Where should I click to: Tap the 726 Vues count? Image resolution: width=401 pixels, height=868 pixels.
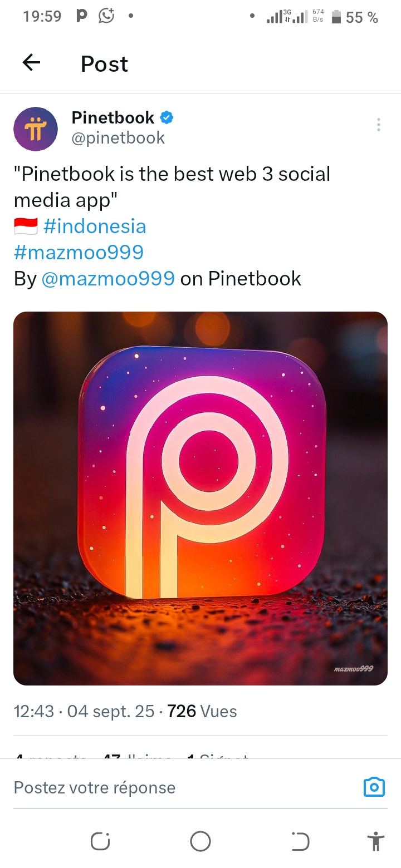[x=202, y=711]
